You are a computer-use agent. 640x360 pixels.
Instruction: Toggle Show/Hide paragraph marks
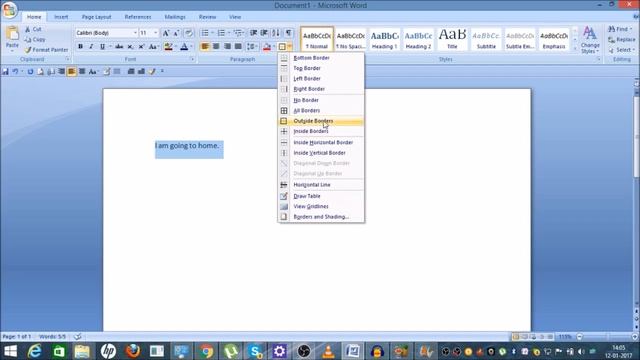point(289,33)
